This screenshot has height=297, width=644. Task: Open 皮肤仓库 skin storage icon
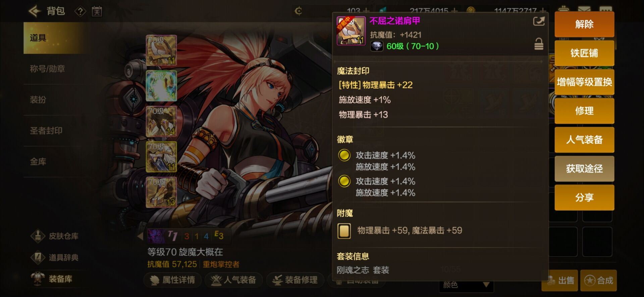(x=38, y=236)
